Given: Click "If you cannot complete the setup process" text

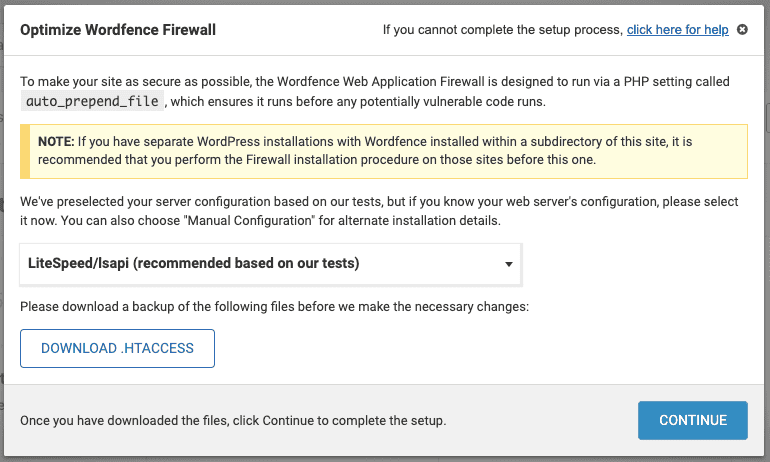Looking at the screenshot, I should point(502,30).
